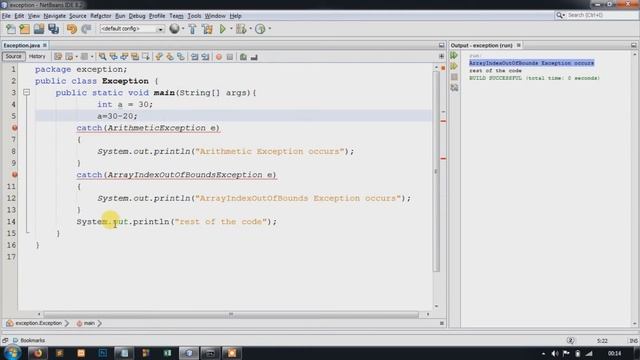Image resolution: width=640 pixels, height=360 pixels.
Task: Click the Open Project icon
Action: point(39,29)
